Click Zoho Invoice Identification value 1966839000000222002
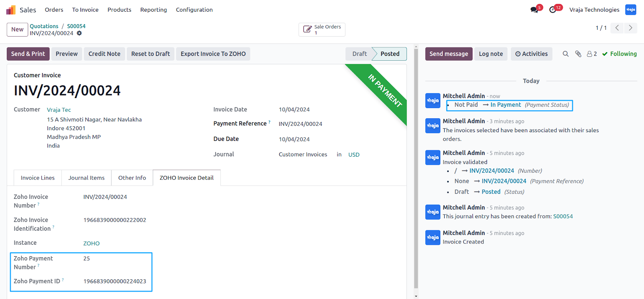The image size is (644, 299). pyautogui.click(x=115, y=220)
